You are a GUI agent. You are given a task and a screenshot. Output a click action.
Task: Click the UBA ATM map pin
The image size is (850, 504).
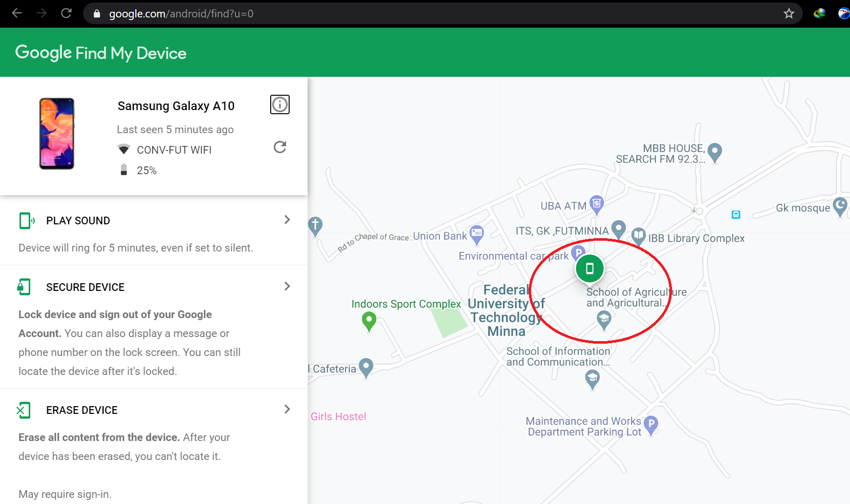click(596, 204)
